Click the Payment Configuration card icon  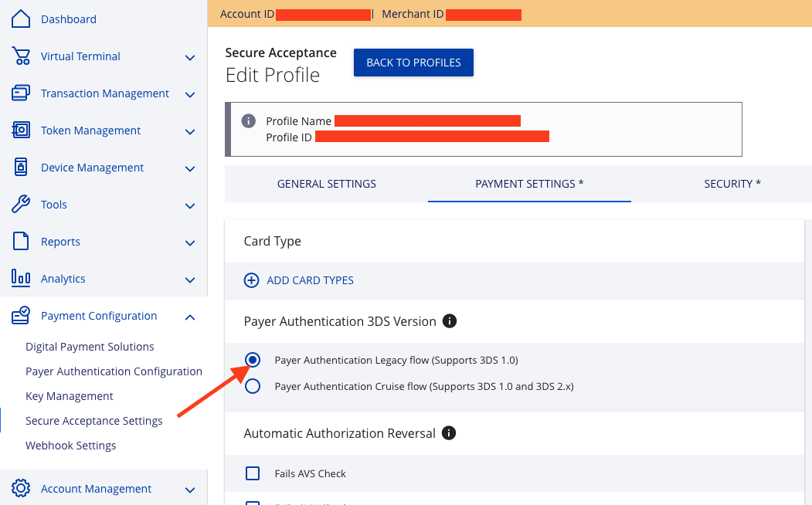coord(21,315)
